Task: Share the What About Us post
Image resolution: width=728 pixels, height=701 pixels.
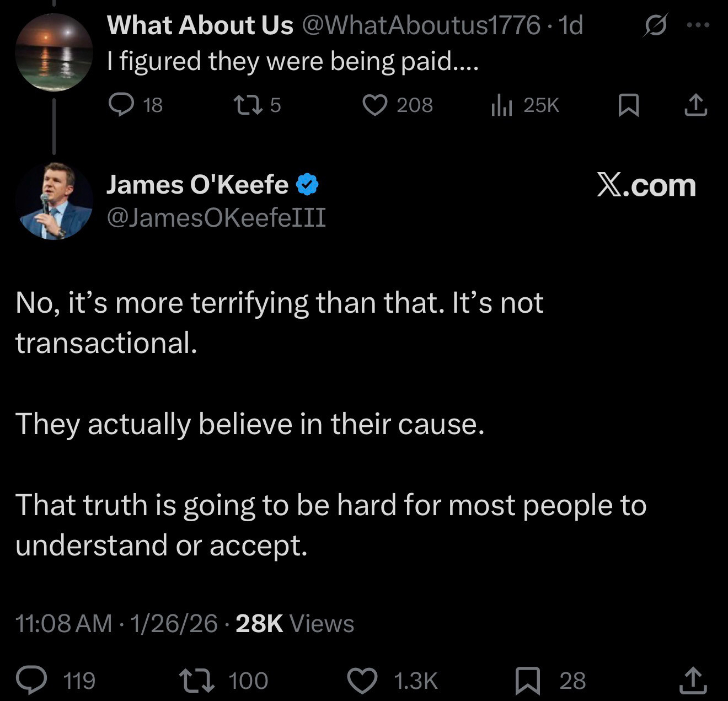Action: tap(695, 105)
